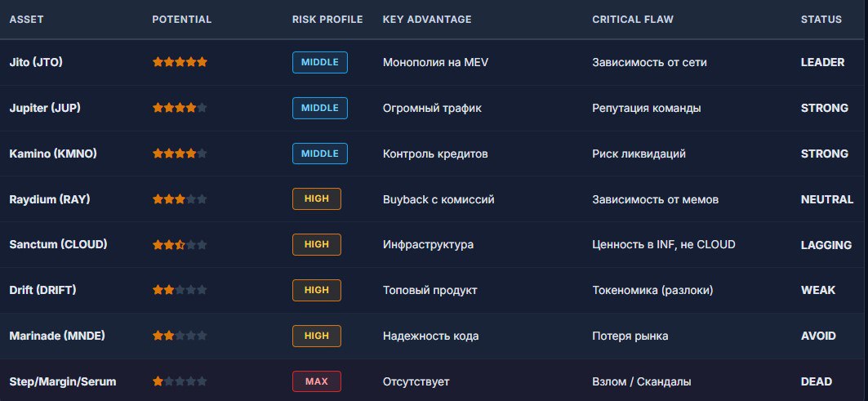The height and width of the screenshot is (401, 868).
Task: Click the 'Контроль кредитов' advantage cell
Action: [x=436, y=154]
